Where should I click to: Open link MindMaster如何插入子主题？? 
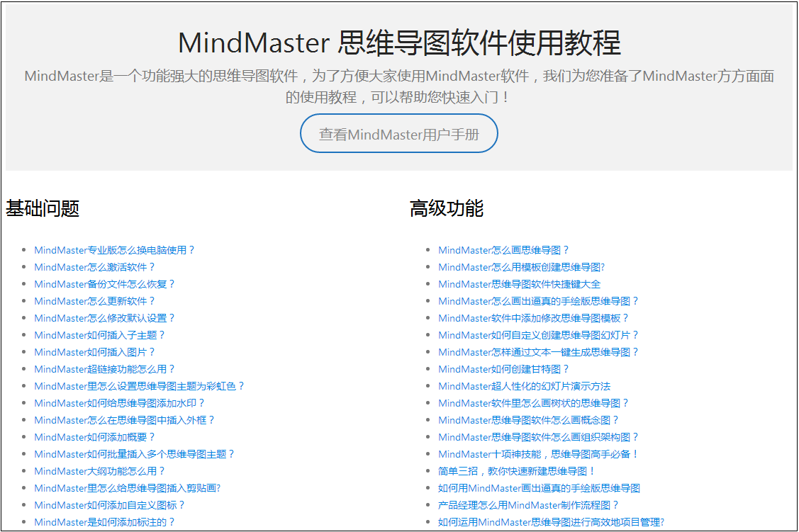pos(100,335)
